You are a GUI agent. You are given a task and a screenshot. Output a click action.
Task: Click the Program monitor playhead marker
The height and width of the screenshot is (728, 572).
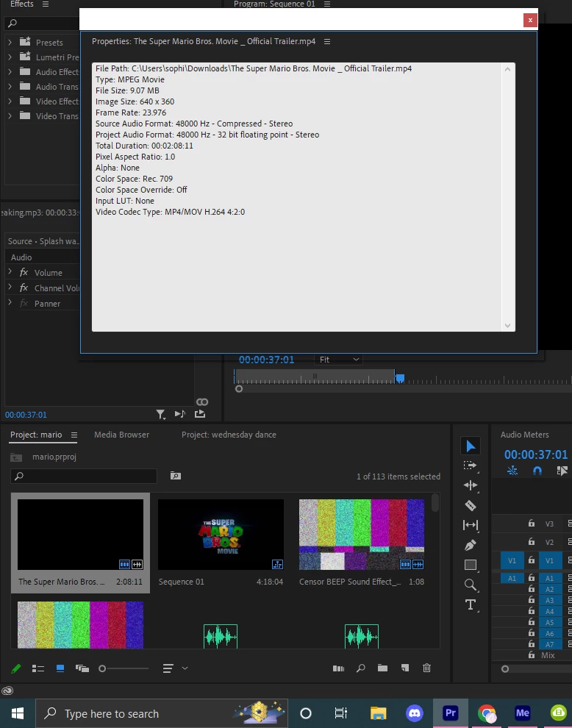[400, 379]
